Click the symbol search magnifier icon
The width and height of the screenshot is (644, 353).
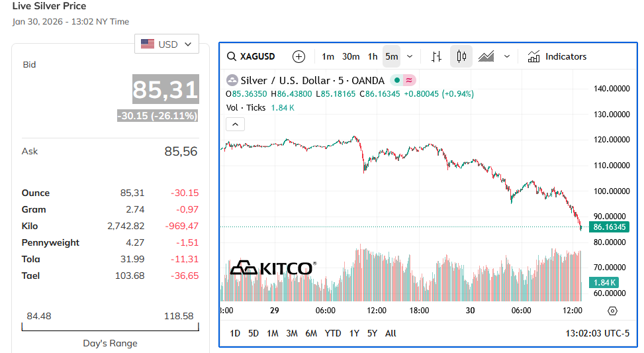(232, 57)
